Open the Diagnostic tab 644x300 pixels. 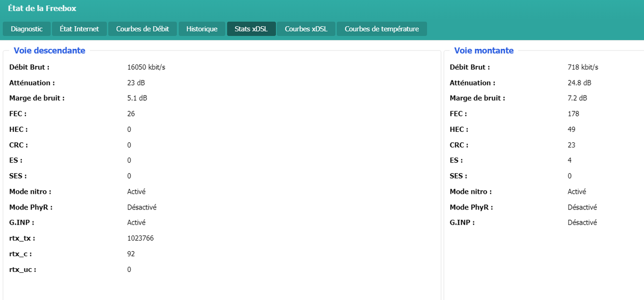27,29
